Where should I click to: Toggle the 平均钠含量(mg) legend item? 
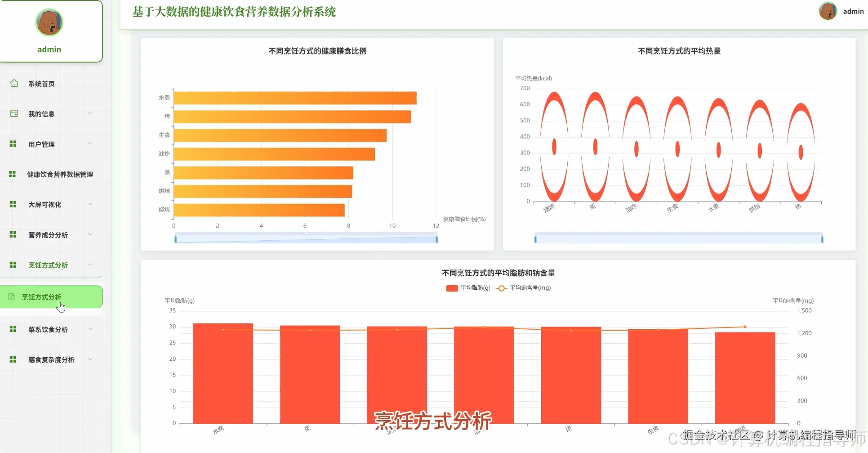pos(523,288)
